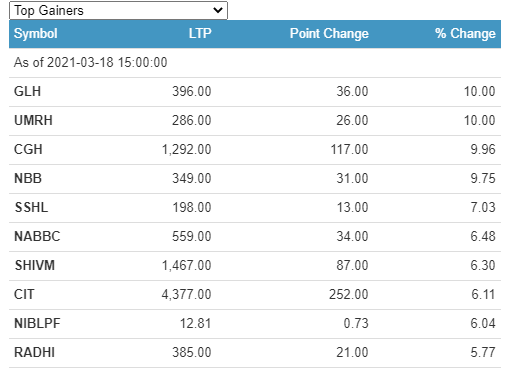
Task: Click GLH percent change 10.00
Action: tap(480, 91)
